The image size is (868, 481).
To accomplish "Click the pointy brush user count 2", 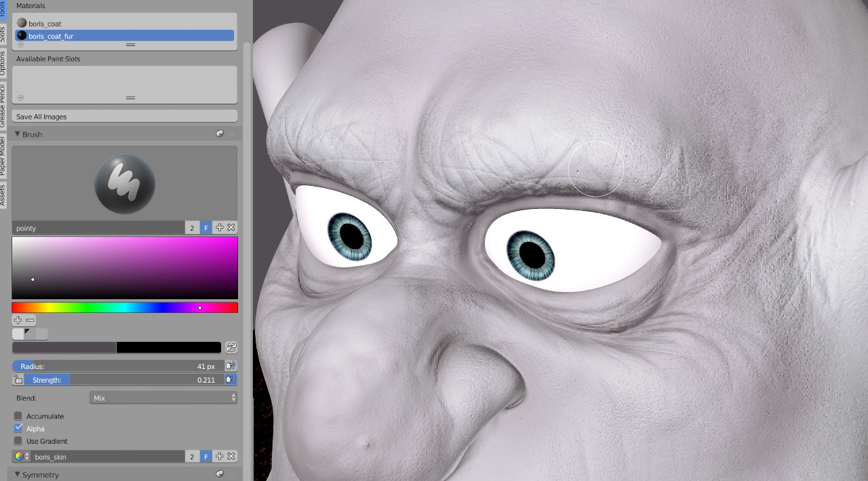I will click(193, 228).
